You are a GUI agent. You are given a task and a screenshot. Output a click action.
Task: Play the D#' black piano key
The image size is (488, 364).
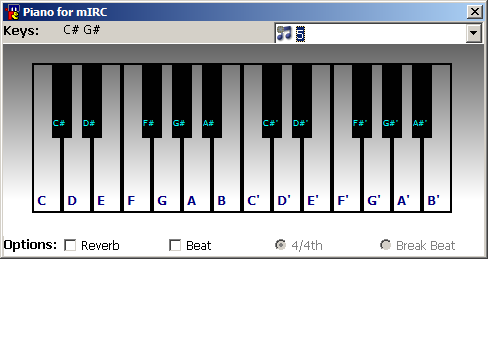(302, 101)
